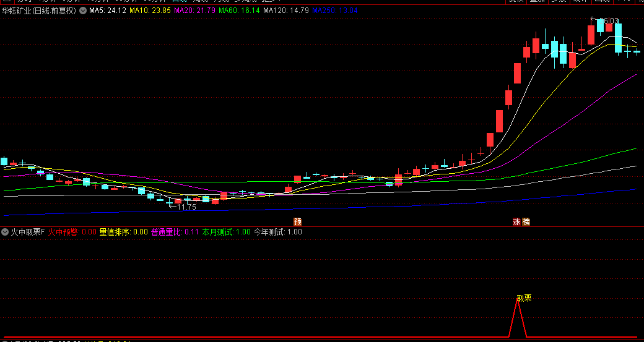The width and height of the screenshot is (644, 342).
Task: Click the 涨 marker icon below chart
Action: pyautogui.click(x=516, y=221)
